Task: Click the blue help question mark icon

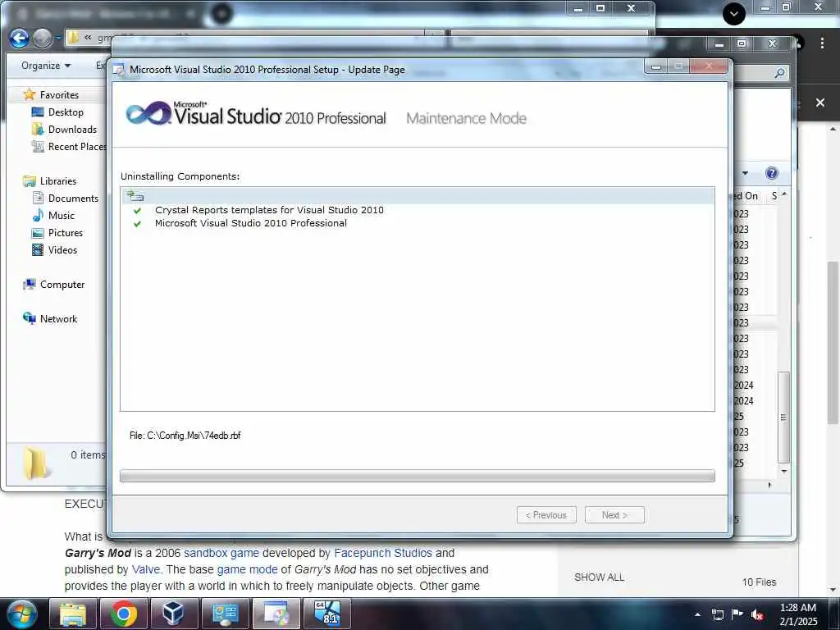Action: (771, 173)
